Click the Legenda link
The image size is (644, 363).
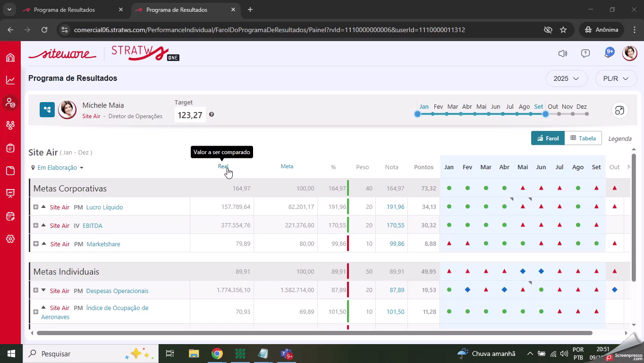(x=619, y=138)
